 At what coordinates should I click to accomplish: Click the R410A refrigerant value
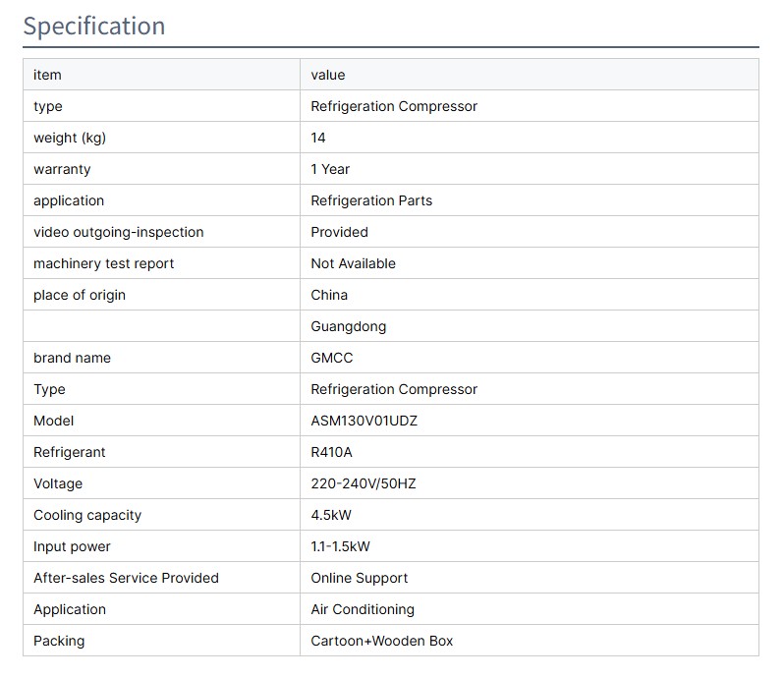click(332, 452)
